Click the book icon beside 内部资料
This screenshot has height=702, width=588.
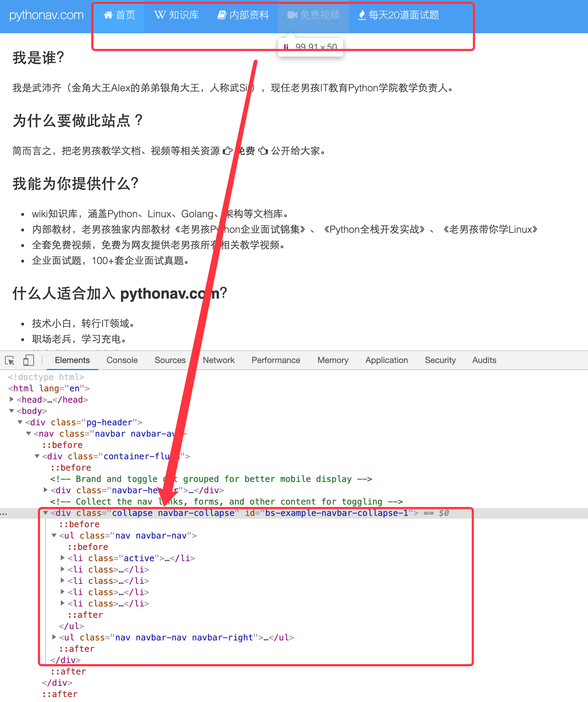pyautogui.click(x=222, y=15)
